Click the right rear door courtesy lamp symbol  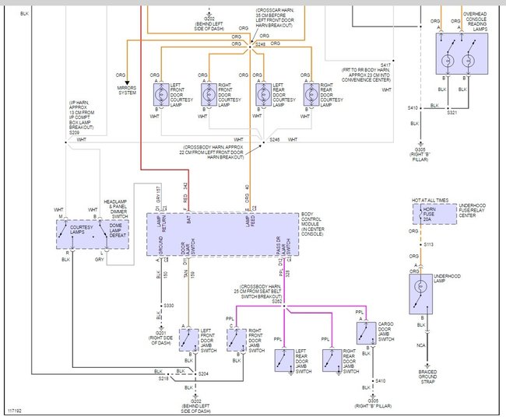click(x=311, y=94)
